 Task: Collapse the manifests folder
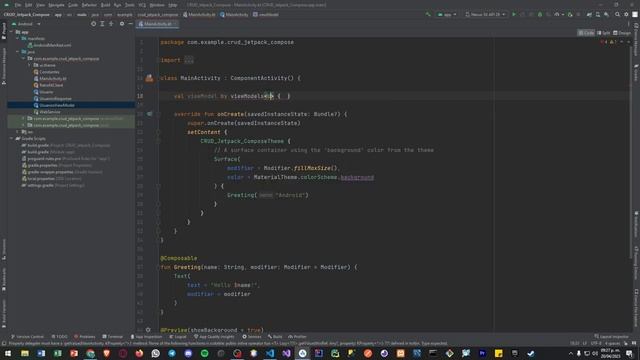pyautogui.click(x=18, y=38)
